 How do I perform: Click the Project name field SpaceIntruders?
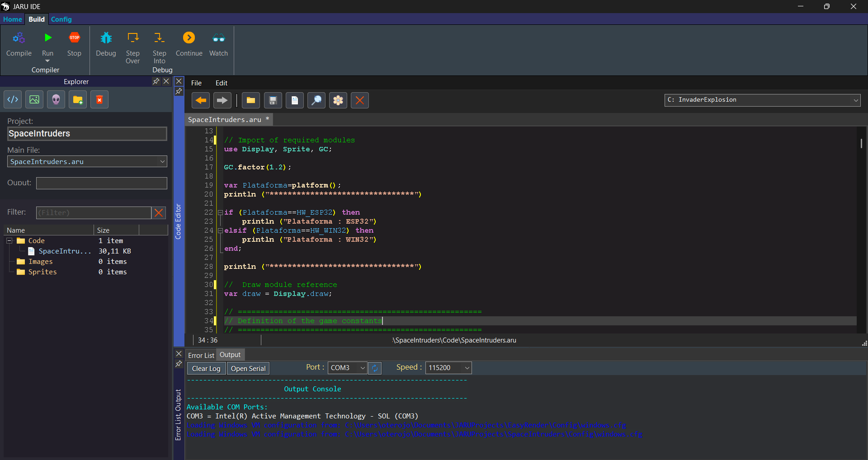pos(87,134)
